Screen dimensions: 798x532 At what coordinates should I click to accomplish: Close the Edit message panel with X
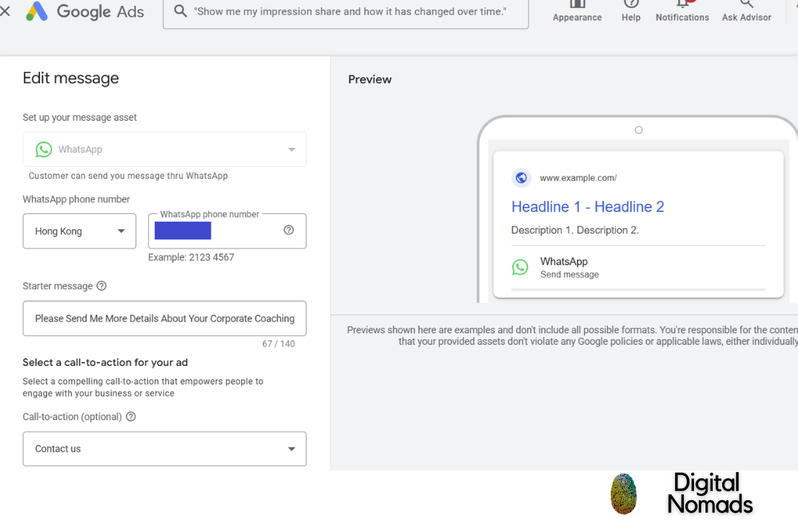pyautogui.click(x=4, y=11)
